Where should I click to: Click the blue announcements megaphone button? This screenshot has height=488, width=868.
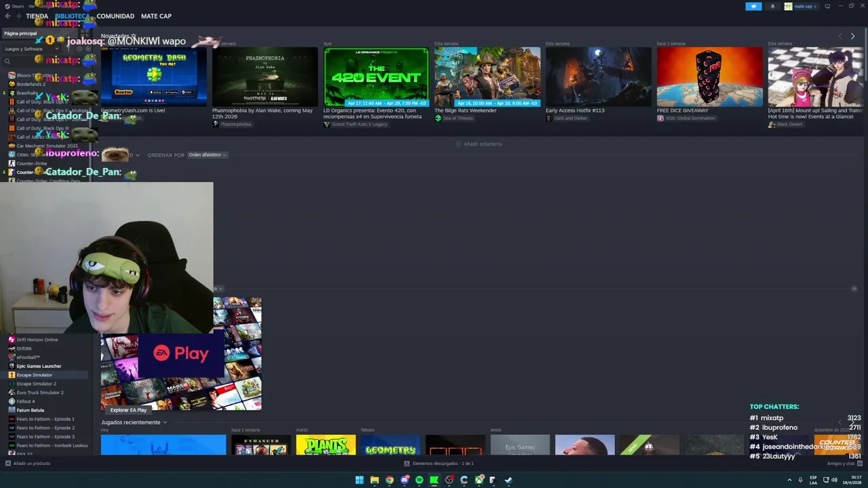753,6
